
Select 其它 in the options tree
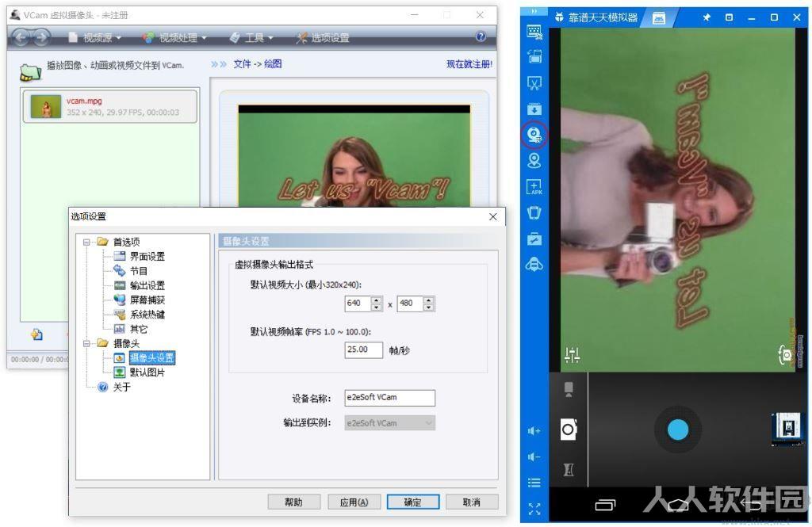point(138,329)
